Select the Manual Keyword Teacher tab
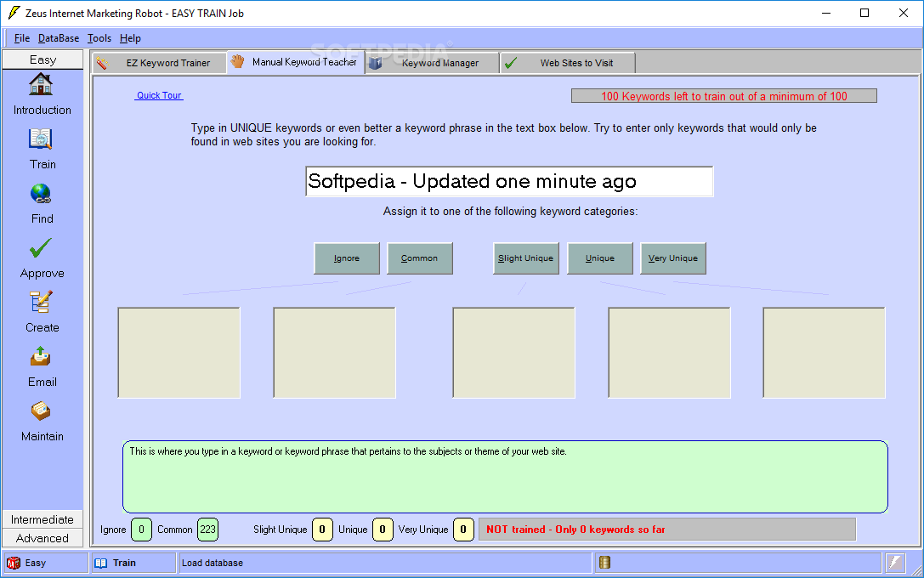The height and width of the screenshot is (578, 924). coord(295,62)
